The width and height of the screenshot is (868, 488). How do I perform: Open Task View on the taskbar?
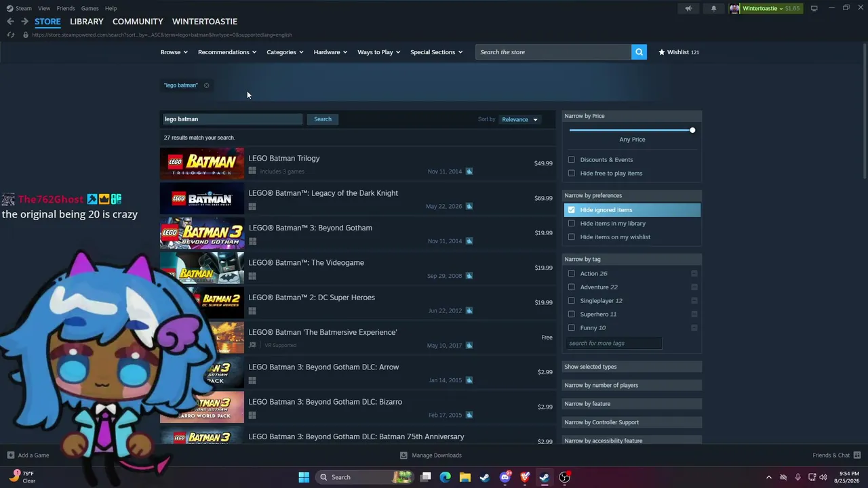(426, 477)
